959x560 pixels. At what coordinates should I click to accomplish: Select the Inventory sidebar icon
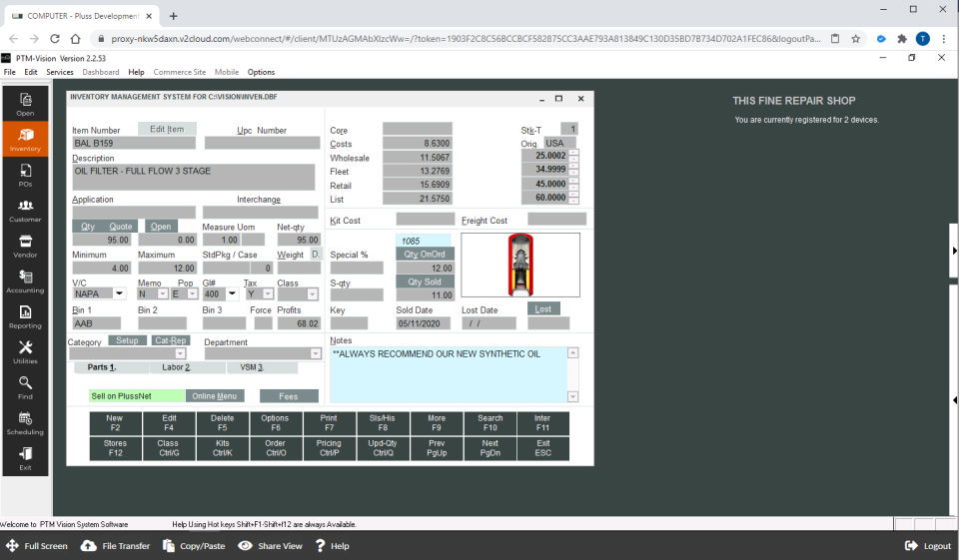[x=25, y=139]
